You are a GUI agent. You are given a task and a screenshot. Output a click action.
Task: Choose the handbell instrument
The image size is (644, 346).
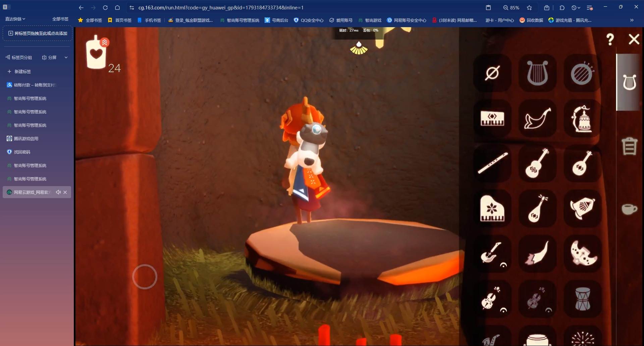pos(583,209)
